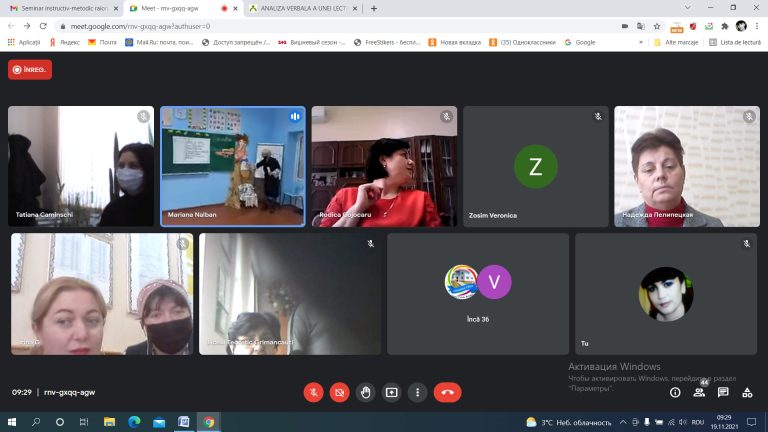Click the ÎNREG. recording indicator
Screen dimensions: 768x432
coord(30,70)
